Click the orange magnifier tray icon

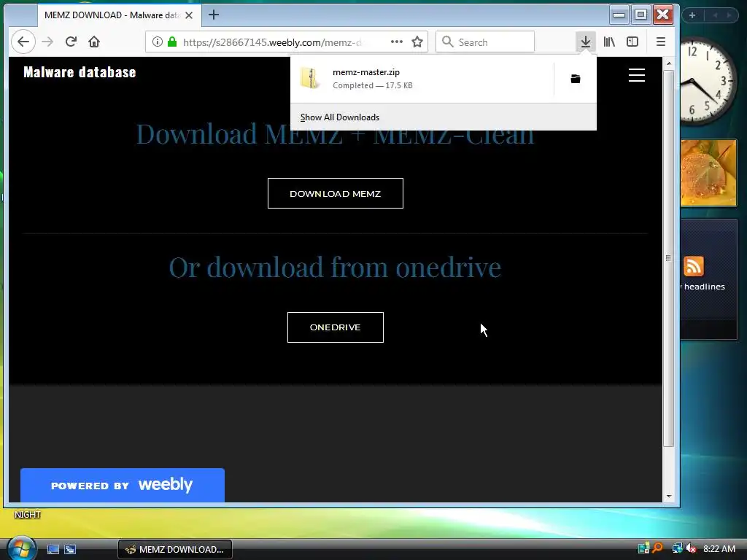(658, 548)
